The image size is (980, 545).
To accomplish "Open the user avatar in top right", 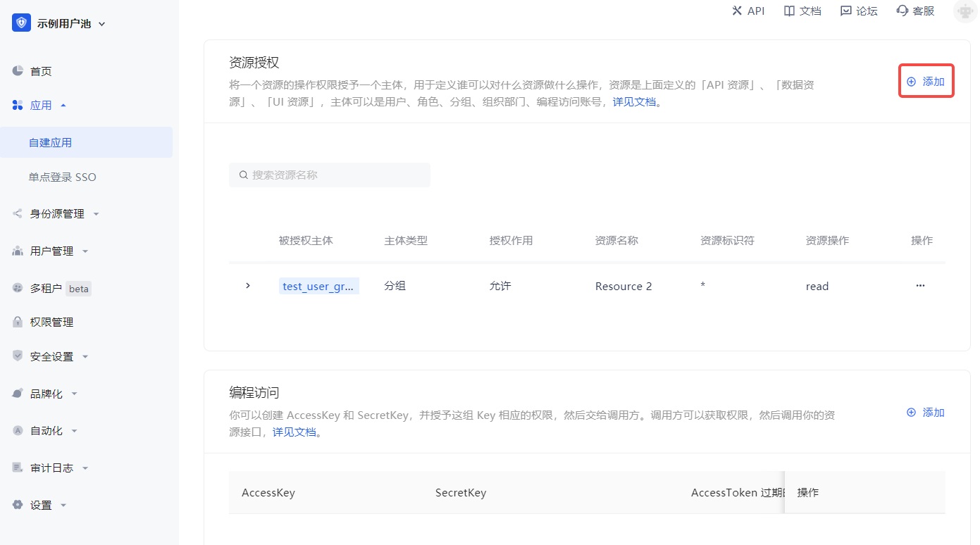I will [x=965, y=11].
